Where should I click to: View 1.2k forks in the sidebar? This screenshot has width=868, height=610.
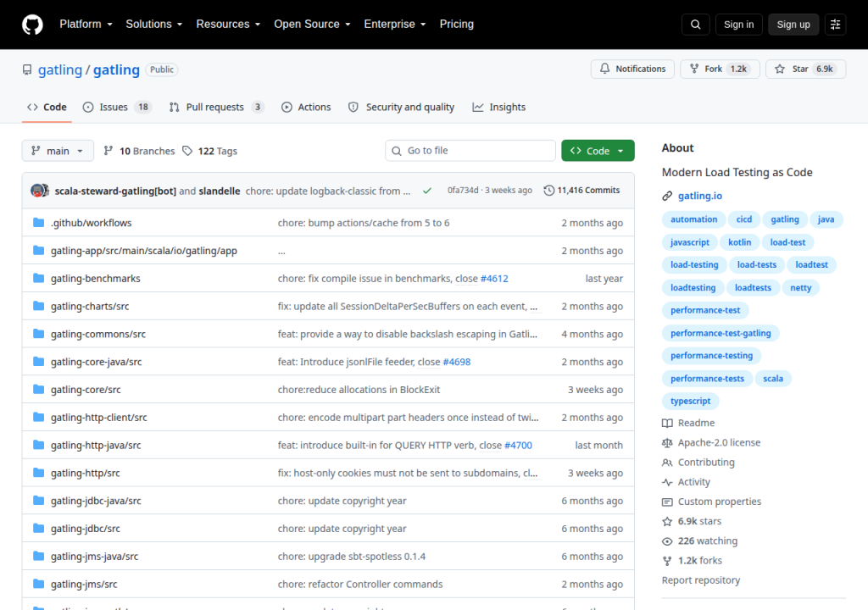coord(692,560)
